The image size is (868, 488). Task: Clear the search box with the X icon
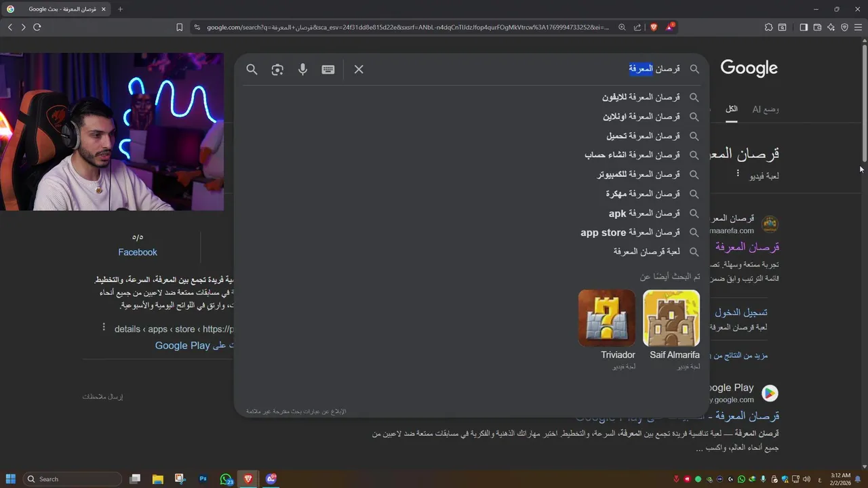coord(359,69)
